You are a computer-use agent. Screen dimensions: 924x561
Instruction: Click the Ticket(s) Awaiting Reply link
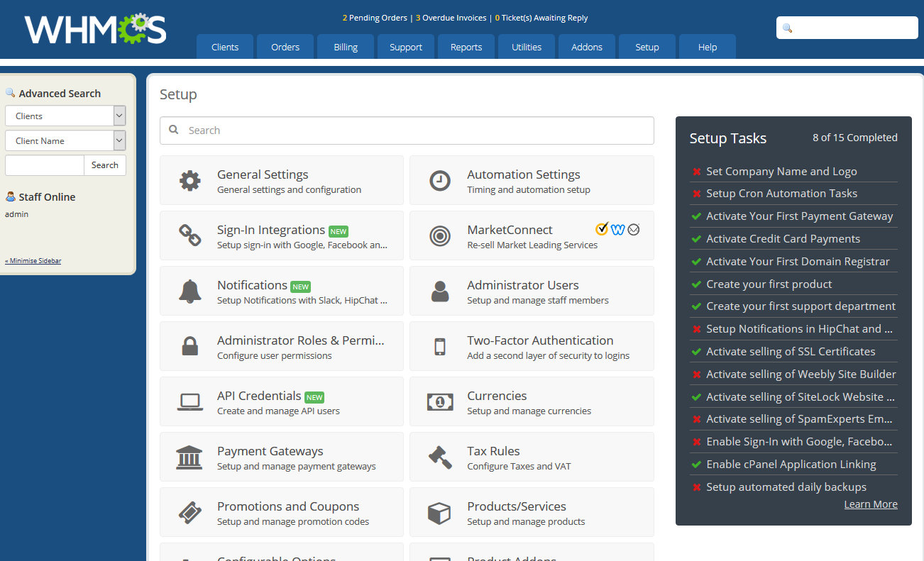[x=541, y=18]
